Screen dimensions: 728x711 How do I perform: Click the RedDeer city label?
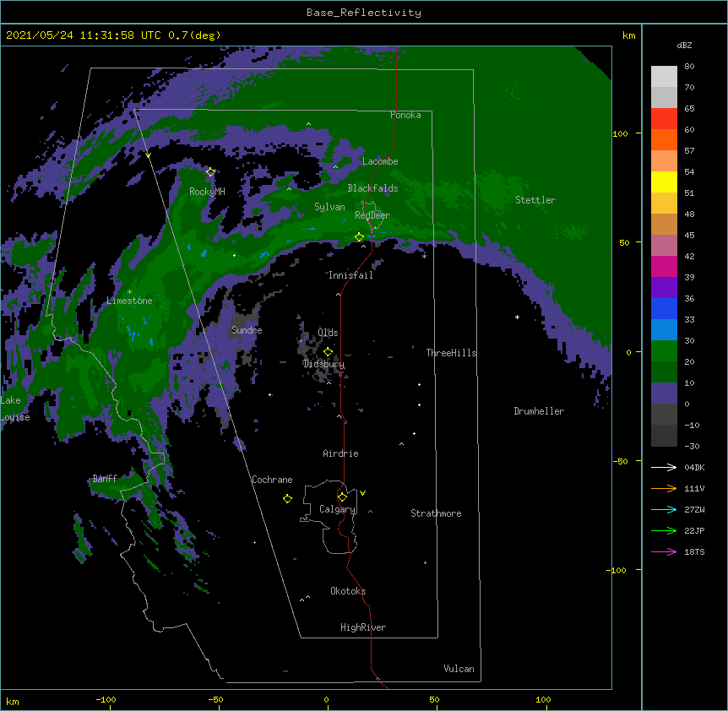point(372,215)
